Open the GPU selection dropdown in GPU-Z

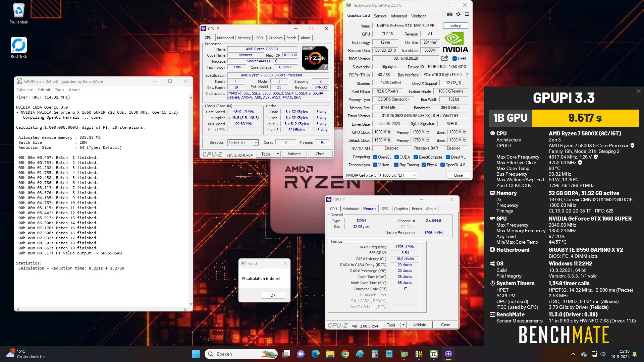pos(381,175)
